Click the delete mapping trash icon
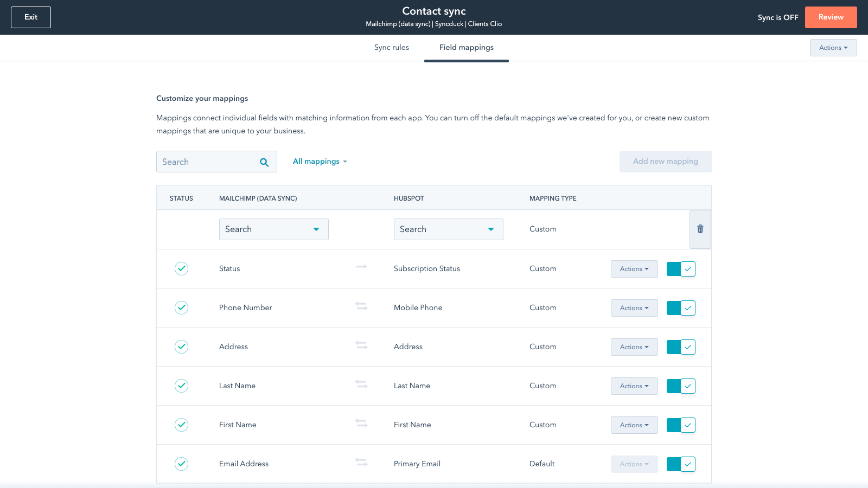 point(700,229)
